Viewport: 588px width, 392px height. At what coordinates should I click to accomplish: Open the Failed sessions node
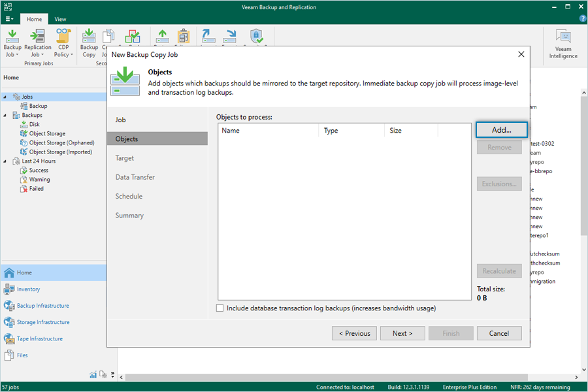point(37,189)
